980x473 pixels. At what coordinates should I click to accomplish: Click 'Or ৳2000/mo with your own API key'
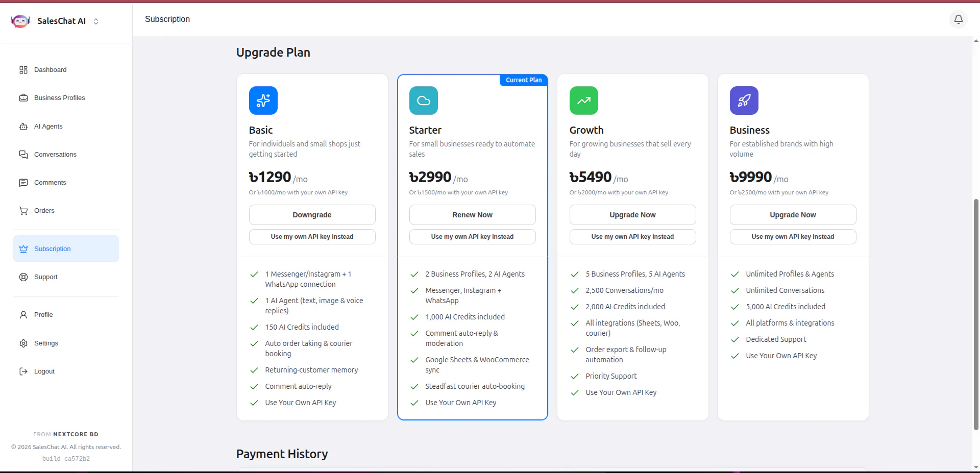pyautogui.click(x=619, y=192)
